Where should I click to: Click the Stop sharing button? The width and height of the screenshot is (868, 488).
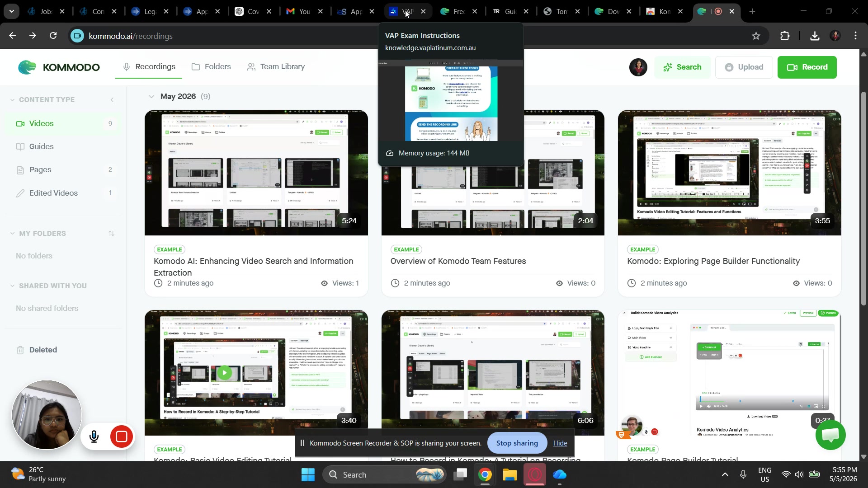click(517, 443)
